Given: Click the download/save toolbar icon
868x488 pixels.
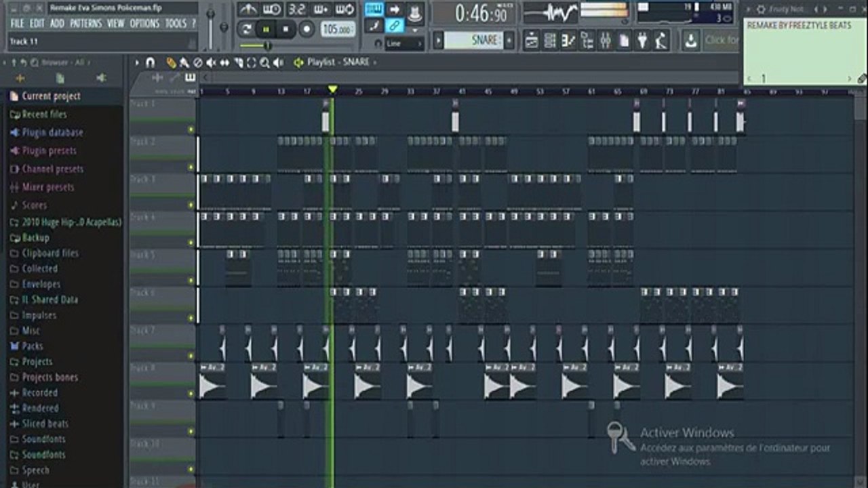Looking at the screenshot, I should click(690, 41).
